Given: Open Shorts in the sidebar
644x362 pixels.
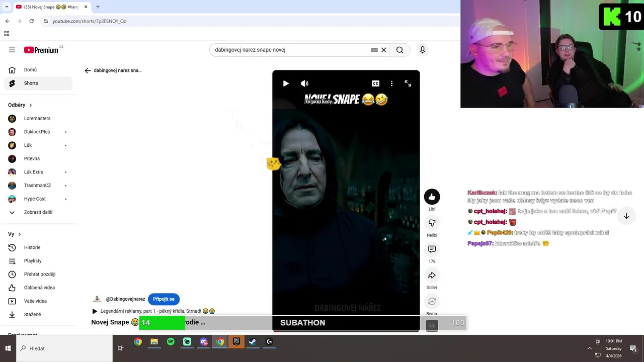Looking at the screenshot, I should (38, 83).
